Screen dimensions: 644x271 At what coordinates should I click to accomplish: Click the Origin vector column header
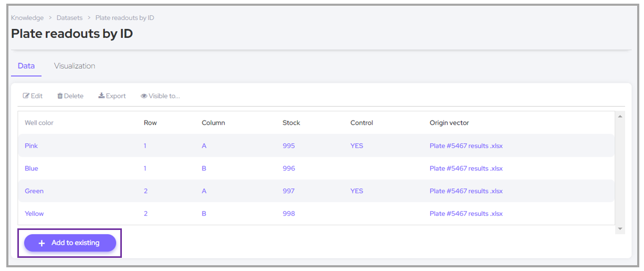coord(449,123)
